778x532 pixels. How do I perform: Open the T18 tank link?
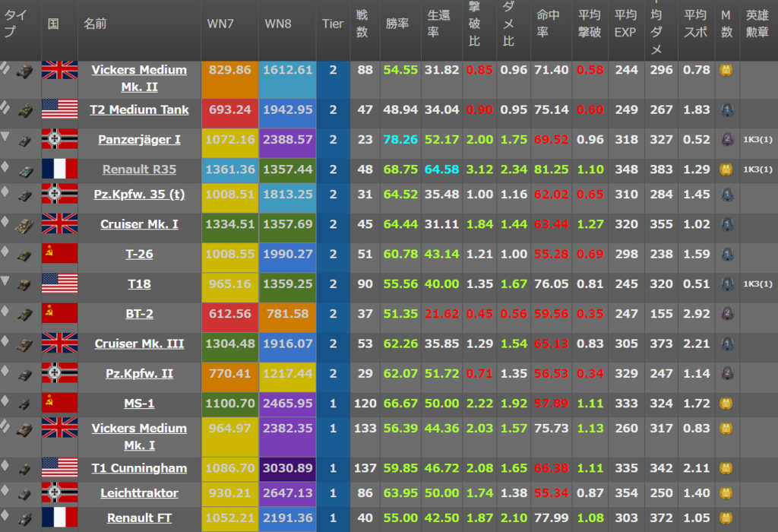pos(139,284)
